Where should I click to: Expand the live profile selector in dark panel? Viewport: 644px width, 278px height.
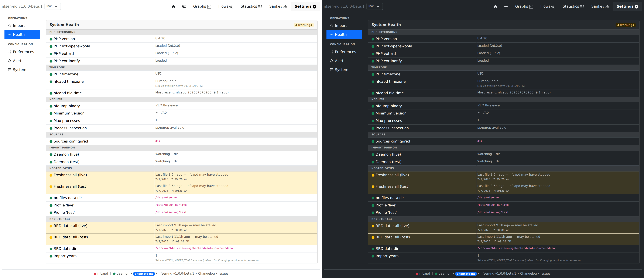pos(374,6)
